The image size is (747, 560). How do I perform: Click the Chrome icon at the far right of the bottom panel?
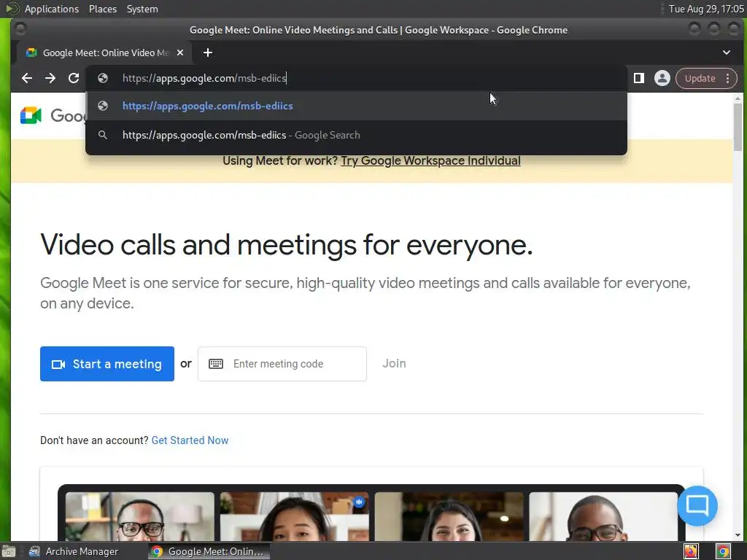pos(723,551)
